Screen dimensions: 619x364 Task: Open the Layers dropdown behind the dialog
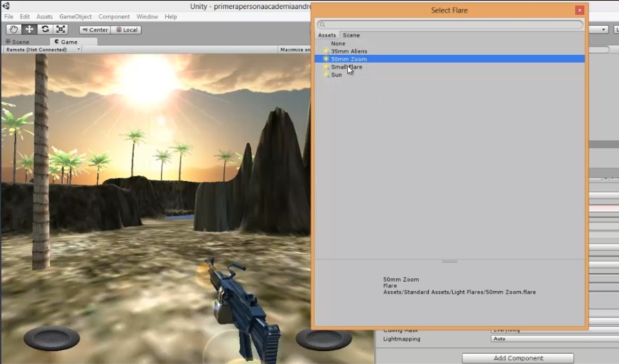598,30
